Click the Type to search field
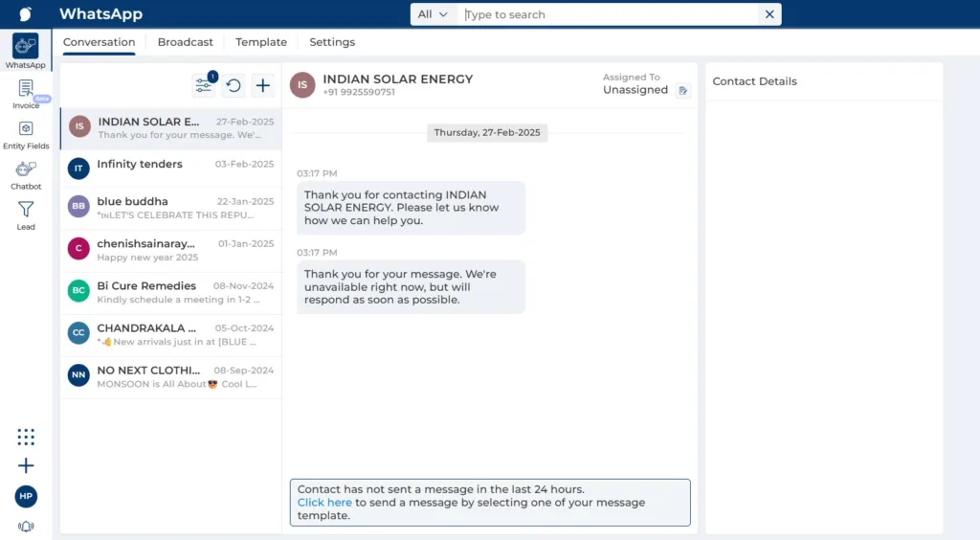 pos(608,14)
